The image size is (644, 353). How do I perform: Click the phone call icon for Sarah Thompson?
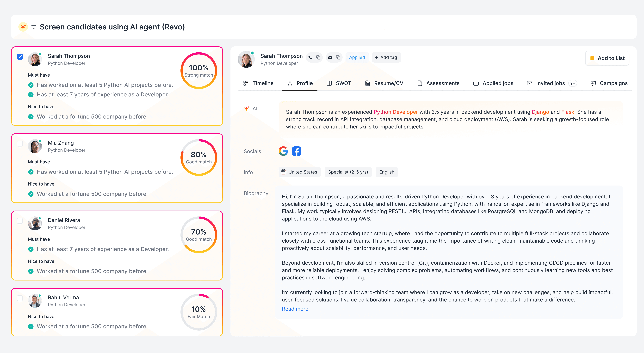click(x=310, y=58)
